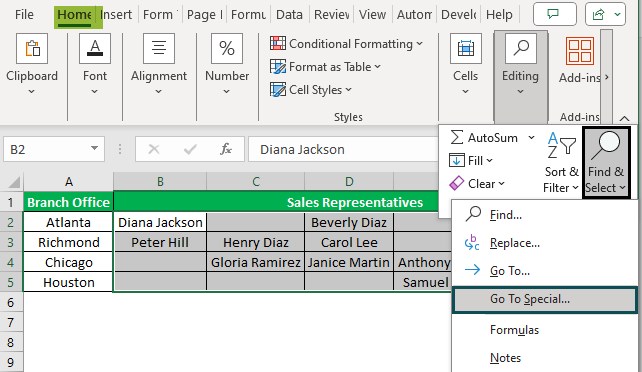The height and width of the screenshot is (372, 642).
Task: Select cell containing Beverly Diaz
Action: (349, 222)
